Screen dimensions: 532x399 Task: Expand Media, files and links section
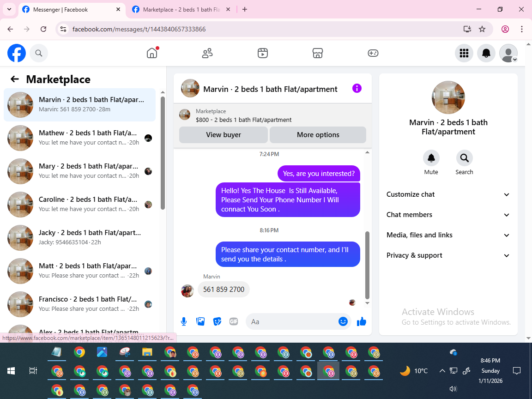[x=448, y=235]
